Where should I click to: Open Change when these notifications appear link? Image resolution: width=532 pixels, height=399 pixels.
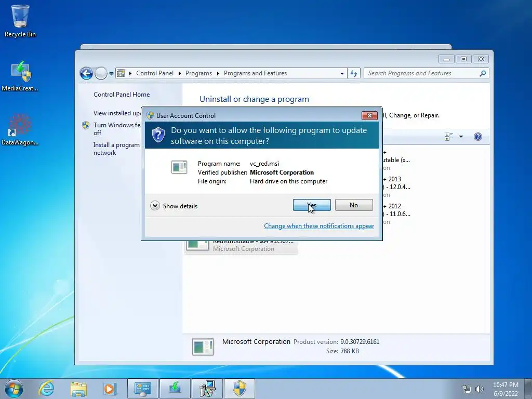pos(319,226)
